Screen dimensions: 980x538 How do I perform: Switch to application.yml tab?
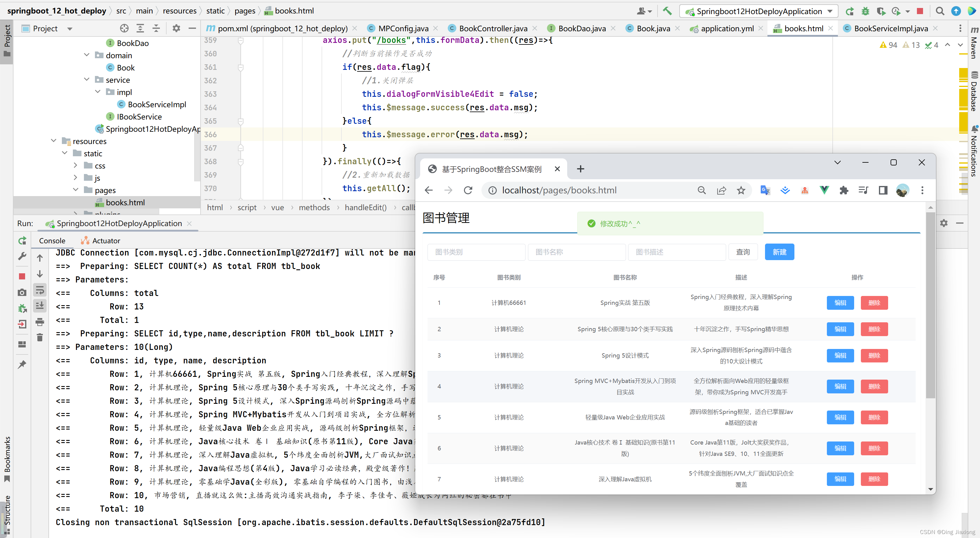pos(727,28)
